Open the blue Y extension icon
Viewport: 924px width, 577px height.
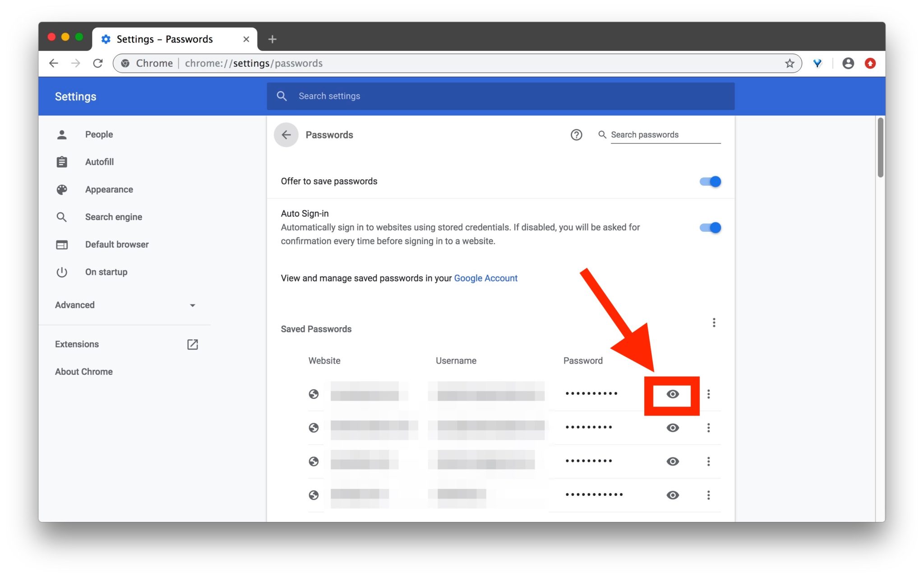818,63
